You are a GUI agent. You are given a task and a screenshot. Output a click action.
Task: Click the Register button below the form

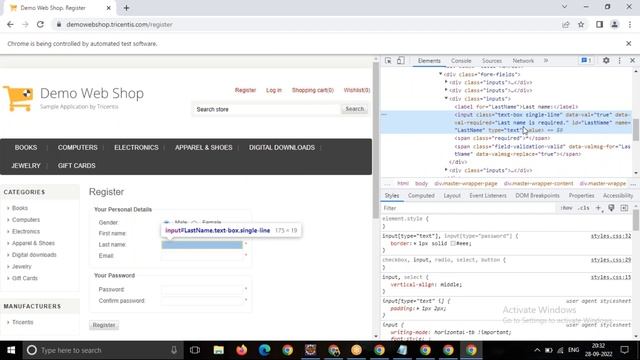[x=104, y=325]
